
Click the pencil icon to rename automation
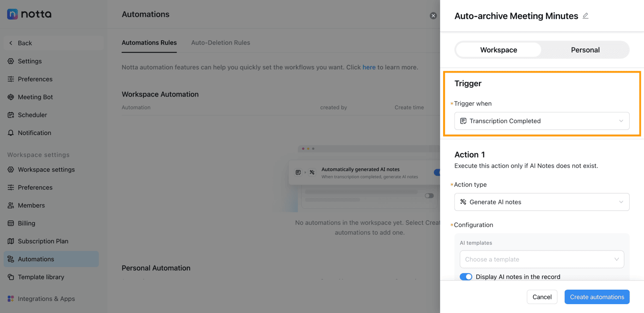click(586, 16)
